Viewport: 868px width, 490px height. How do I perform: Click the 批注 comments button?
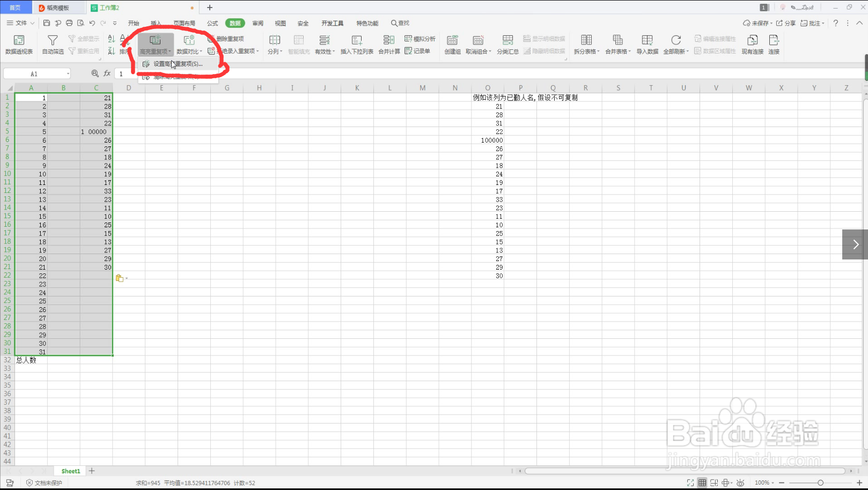coord(812,23)
